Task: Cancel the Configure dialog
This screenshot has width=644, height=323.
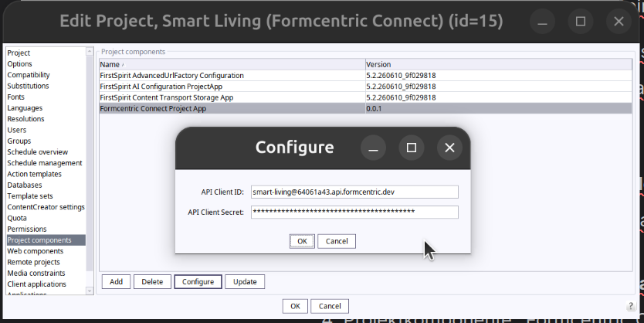Action: point(337,241)
